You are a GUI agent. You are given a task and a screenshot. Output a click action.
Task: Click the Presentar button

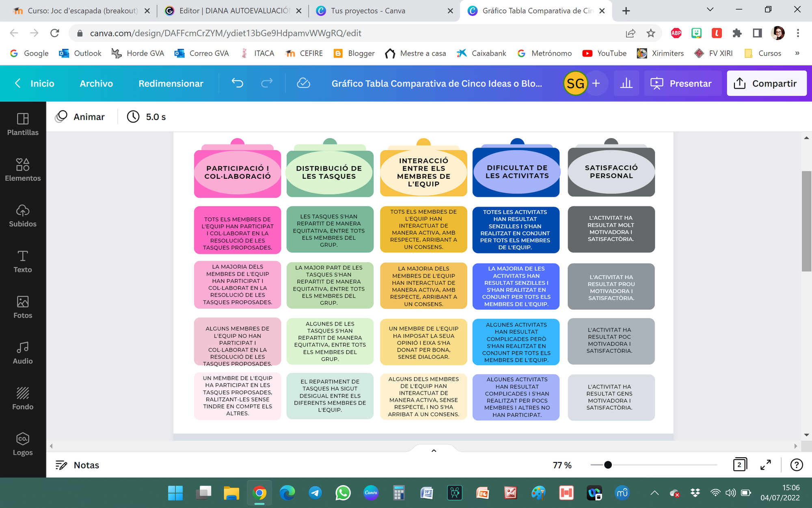682,83
